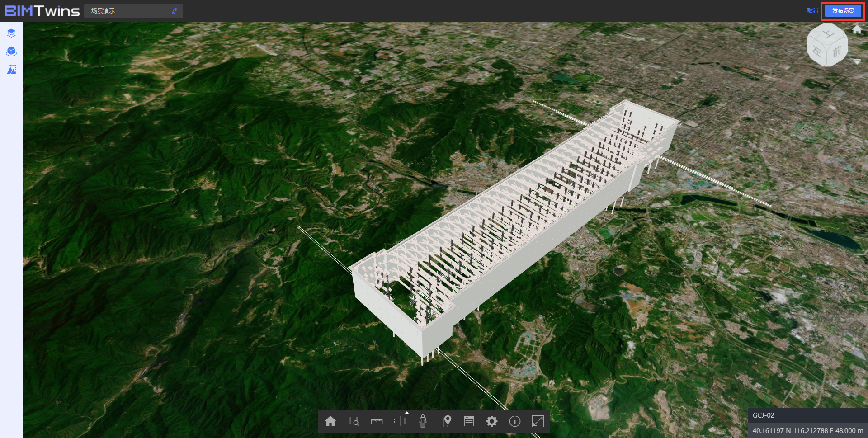
Task: Click the 发布场景 publish button
Action: [x=843, y=11]
